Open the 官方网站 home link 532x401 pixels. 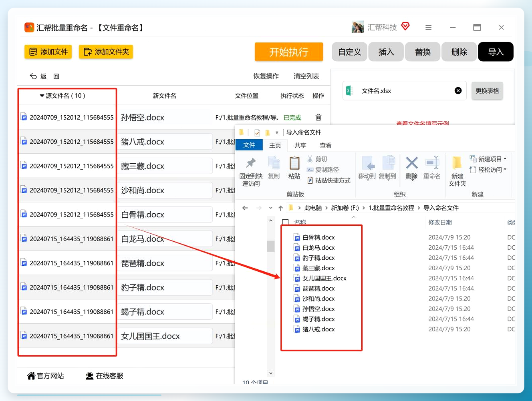(x=45, y=376)
